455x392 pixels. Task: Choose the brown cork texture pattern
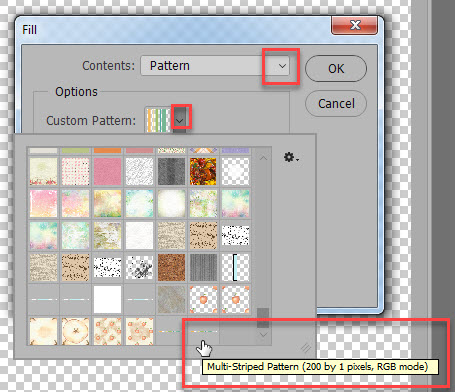[x=171, y=267]
